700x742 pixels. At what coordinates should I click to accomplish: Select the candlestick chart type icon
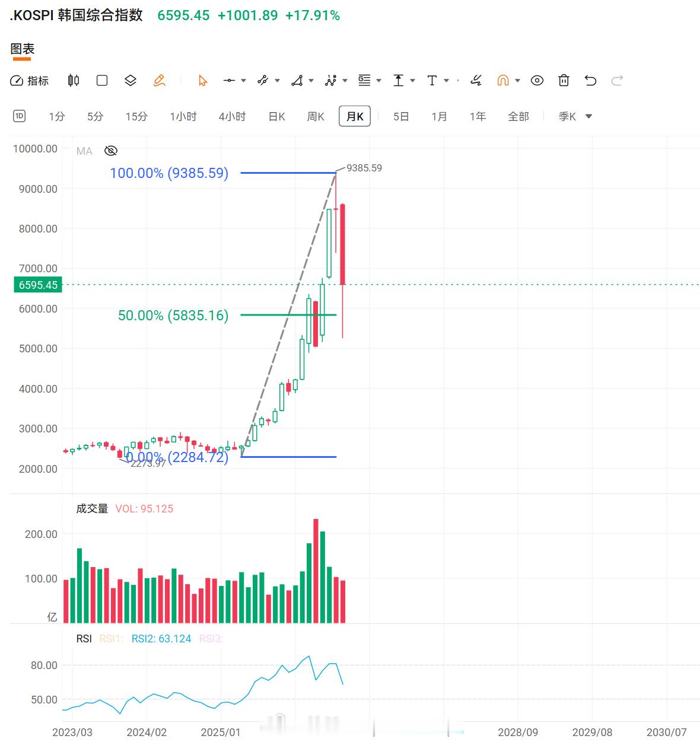[74, 80]
